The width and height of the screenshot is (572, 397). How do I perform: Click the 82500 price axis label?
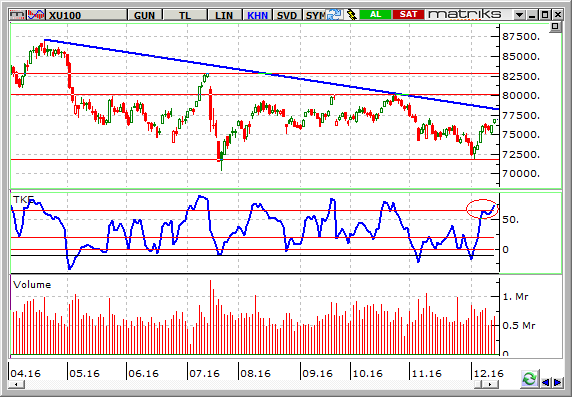pyautogui.click(x=521, y=77)
